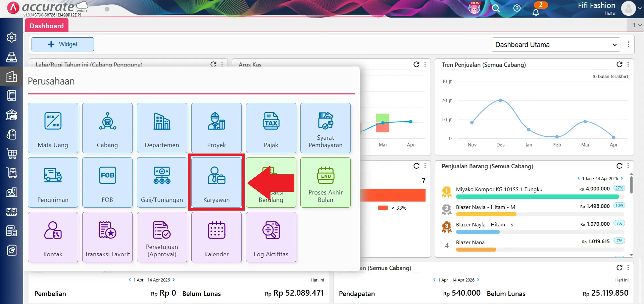Image resolution: width=644 pixels, height=304 pixels.
Task: Go to next period in Pendapatan widget
Action: pos(478,279)
